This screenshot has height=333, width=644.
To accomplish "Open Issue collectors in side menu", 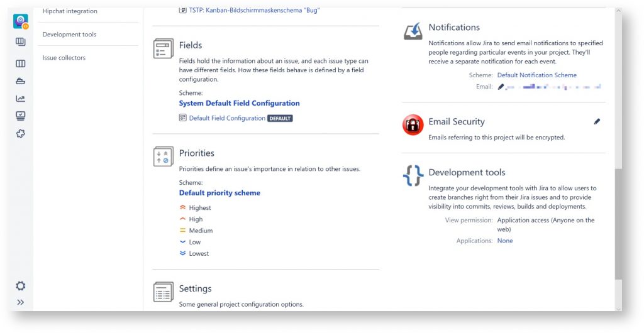I will tap(64, 58).
